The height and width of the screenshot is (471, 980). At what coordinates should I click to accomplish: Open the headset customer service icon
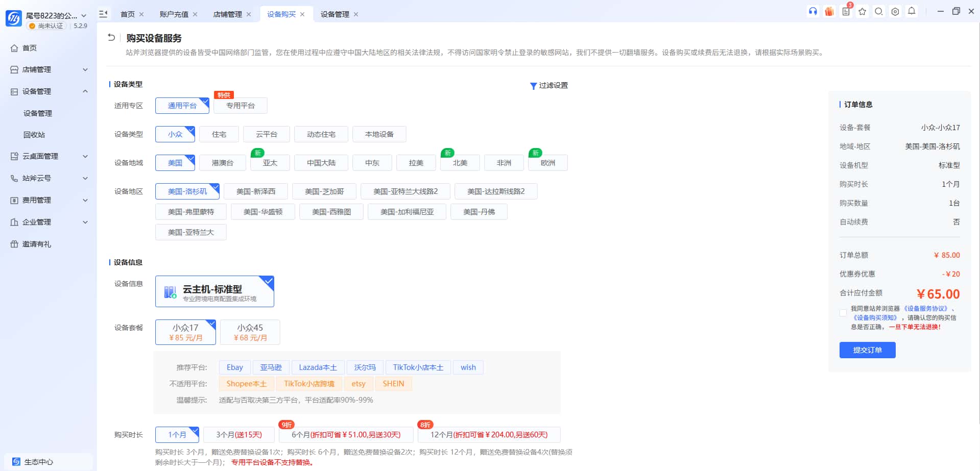(x=813, y=11)
